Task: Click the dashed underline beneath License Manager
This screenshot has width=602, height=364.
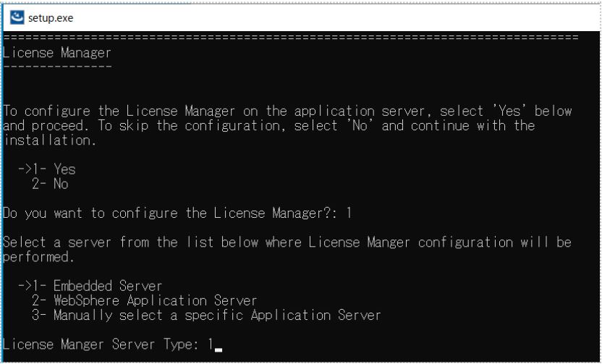Action: [x=57, y=66]
